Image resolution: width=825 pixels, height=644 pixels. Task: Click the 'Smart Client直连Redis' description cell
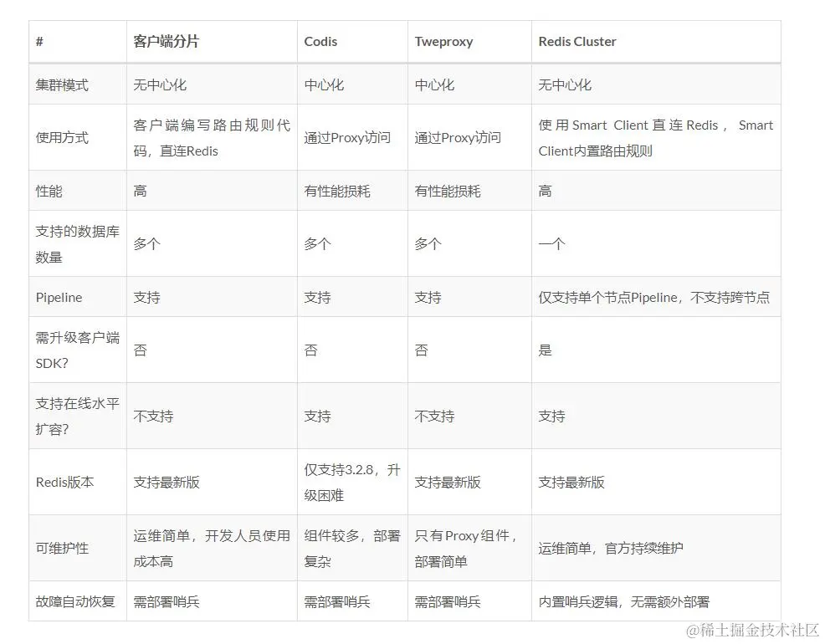point(656,138)
